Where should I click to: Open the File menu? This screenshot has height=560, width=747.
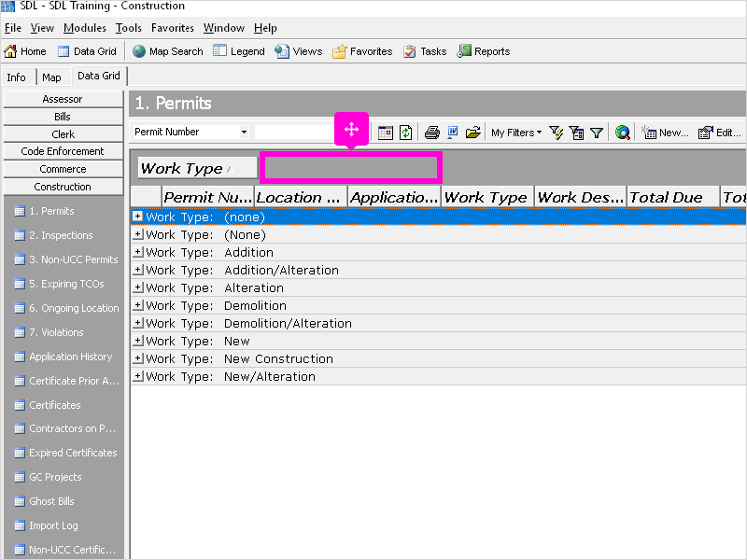click(x=13, y=28)
